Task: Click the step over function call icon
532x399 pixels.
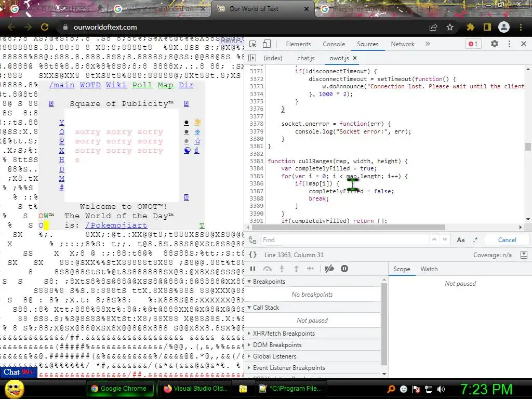Action: (268, 269)
